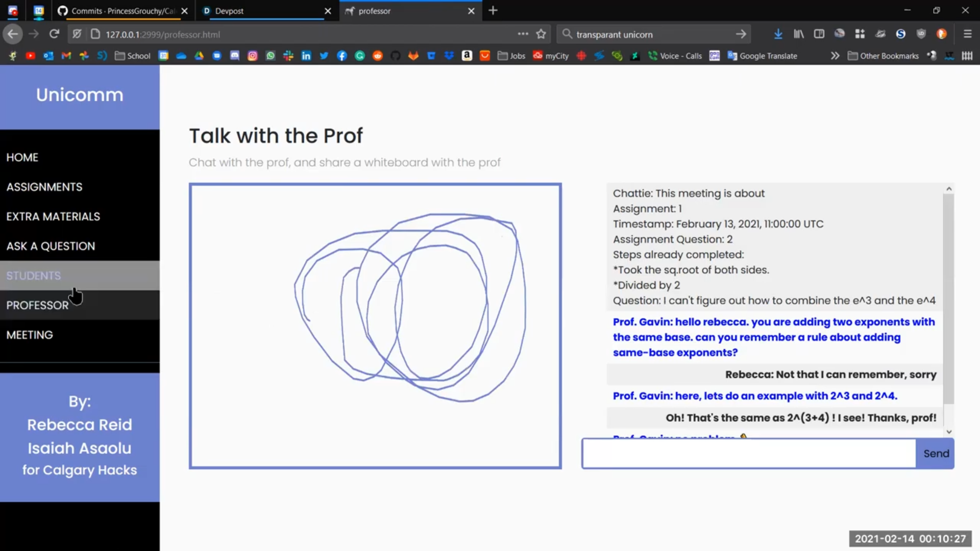
Task: Expand the School bookmarks folder
Action: coord(133,56)
